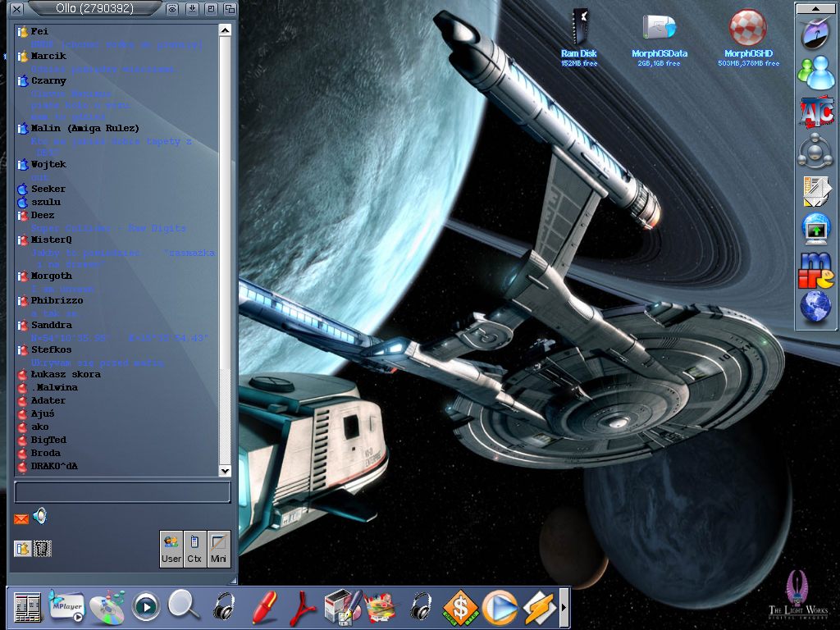Open the grey network spheres side panel icon
The height and width of the screenshot is (630, 840).
815,150
